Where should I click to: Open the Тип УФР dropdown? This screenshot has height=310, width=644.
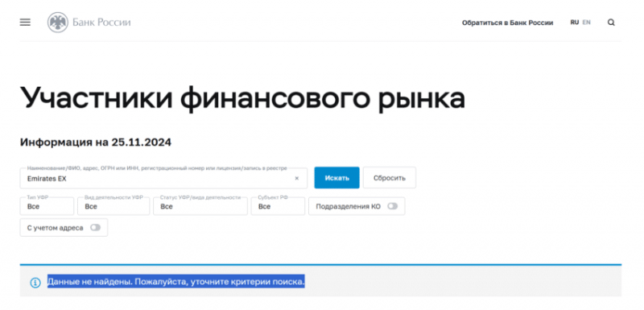tap(47, 206)
